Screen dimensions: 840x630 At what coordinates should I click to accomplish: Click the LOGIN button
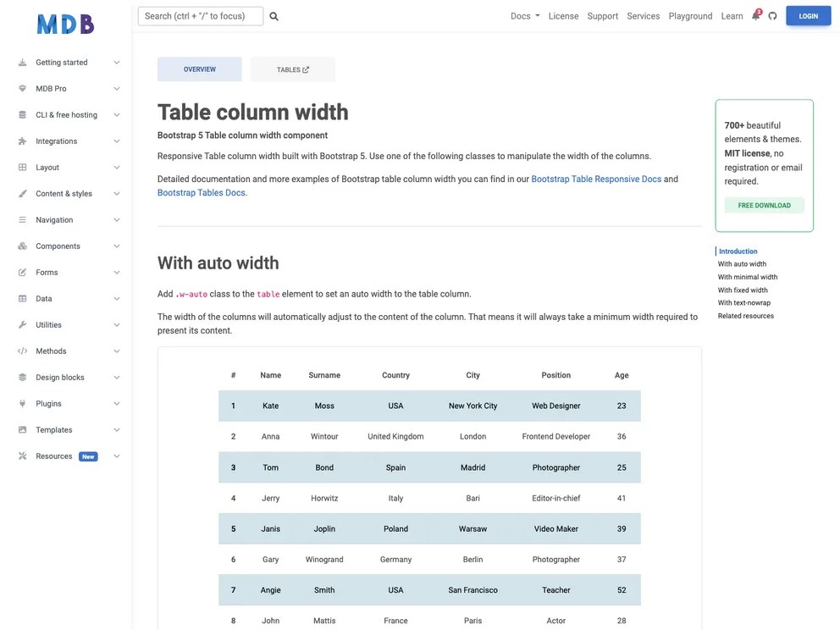(x=808, y=15)
